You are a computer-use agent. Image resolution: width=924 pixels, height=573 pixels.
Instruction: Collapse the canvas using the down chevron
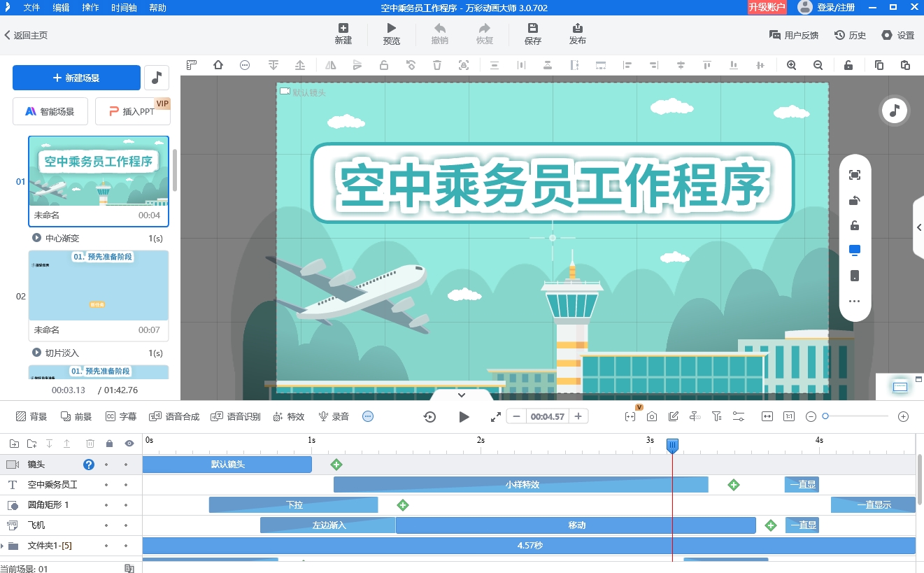[461, 394]
